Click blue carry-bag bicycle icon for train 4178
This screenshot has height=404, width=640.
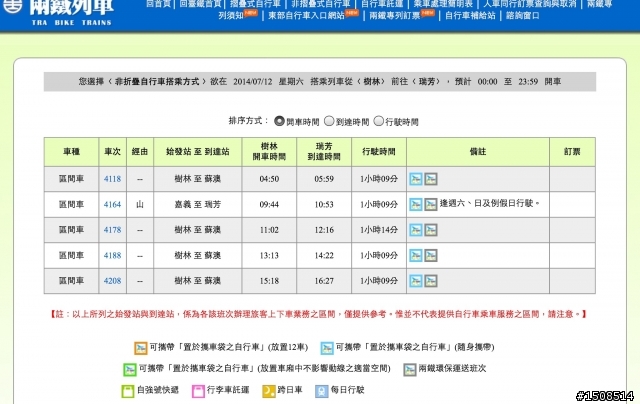416,230
